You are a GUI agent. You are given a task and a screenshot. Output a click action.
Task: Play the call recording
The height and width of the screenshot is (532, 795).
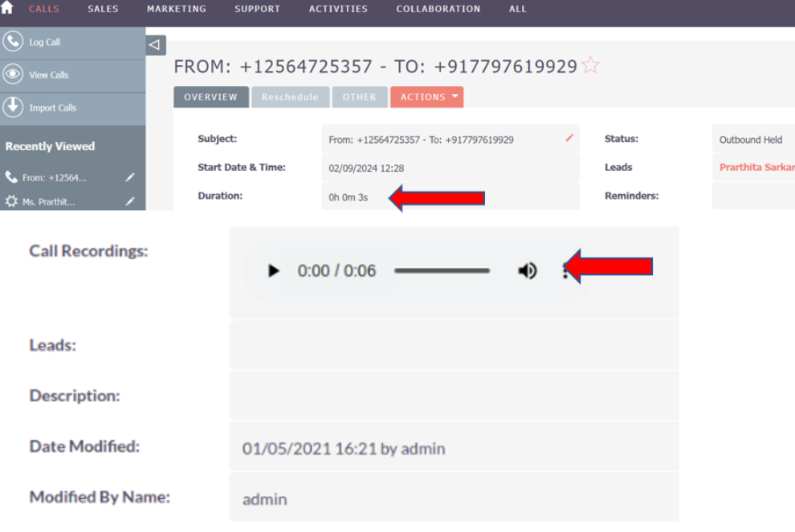[274, 270]
